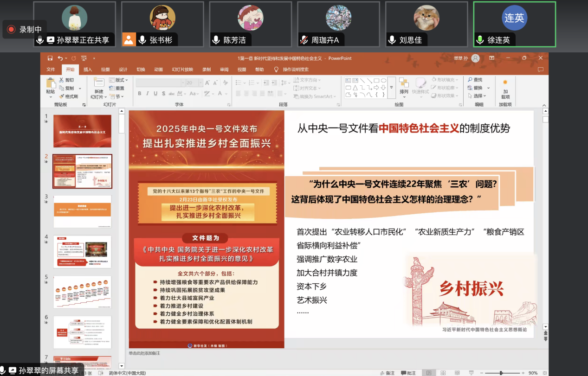This screenshot has width=588, height=376.
Task: Toggle Bold formatting button
Action: (140, 93)
